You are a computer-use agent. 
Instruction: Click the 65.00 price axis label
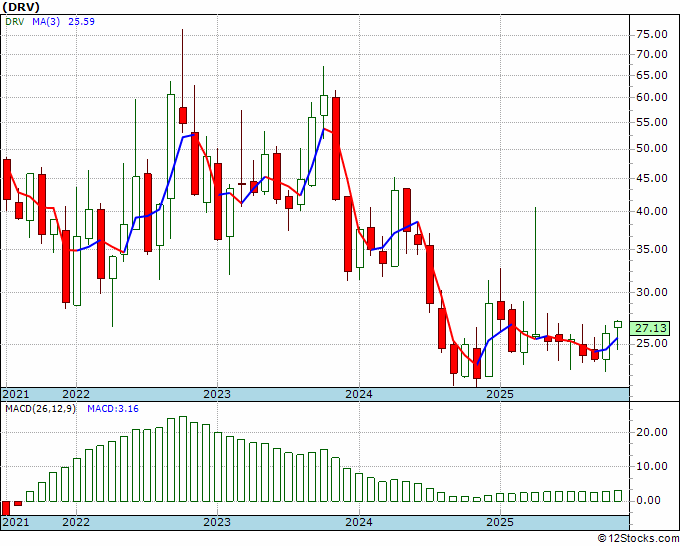tap(652, 75)
